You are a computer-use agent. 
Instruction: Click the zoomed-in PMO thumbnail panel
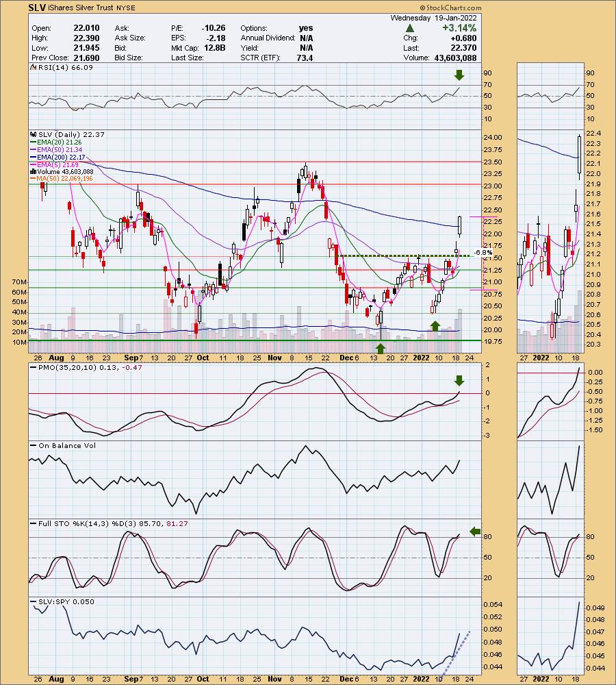point(550,401)
